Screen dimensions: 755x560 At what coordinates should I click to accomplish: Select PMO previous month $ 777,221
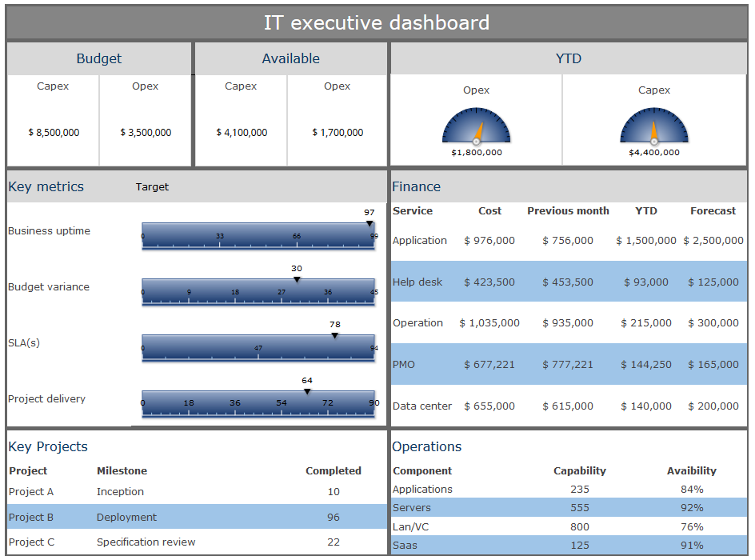[568, 365]
